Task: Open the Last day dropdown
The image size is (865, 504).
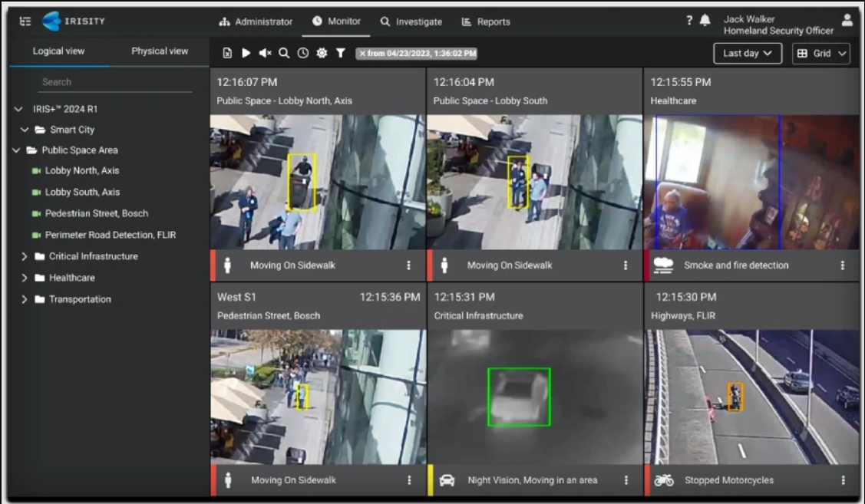Action: point(748,54)
